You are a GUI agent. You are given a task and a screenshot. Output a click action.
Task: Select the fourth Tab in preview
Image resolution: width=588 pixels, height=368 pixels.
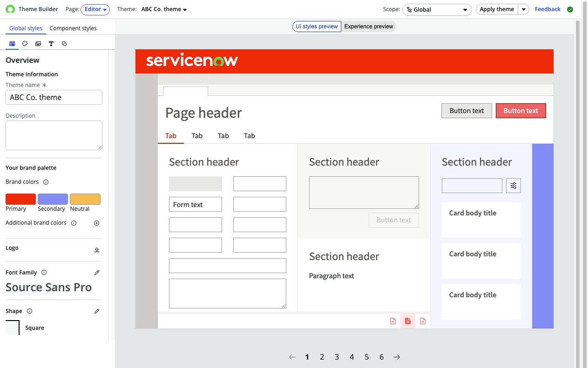tap(249, 136)
